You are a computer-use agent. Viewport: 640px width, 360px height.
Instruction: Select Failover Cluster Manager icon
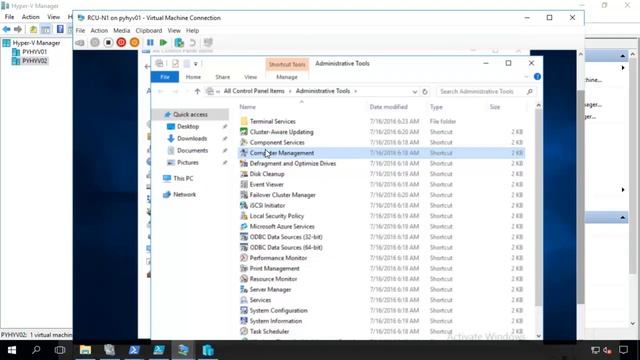244,195
